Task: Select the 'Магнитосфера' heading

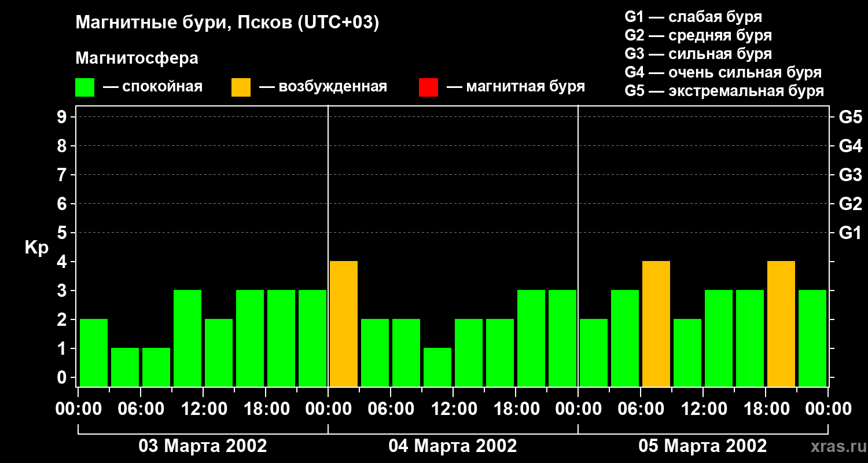Action: [x=137, y=58]
